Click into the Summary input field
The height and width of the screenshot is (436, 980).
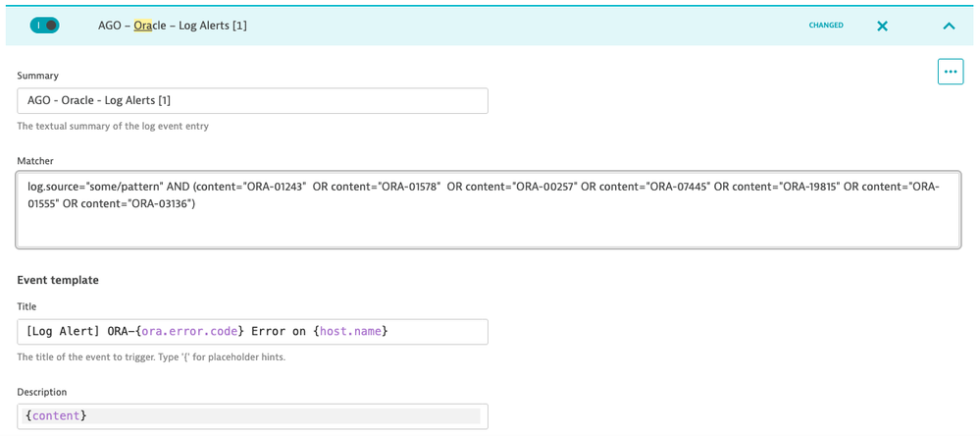click(252, 101)
